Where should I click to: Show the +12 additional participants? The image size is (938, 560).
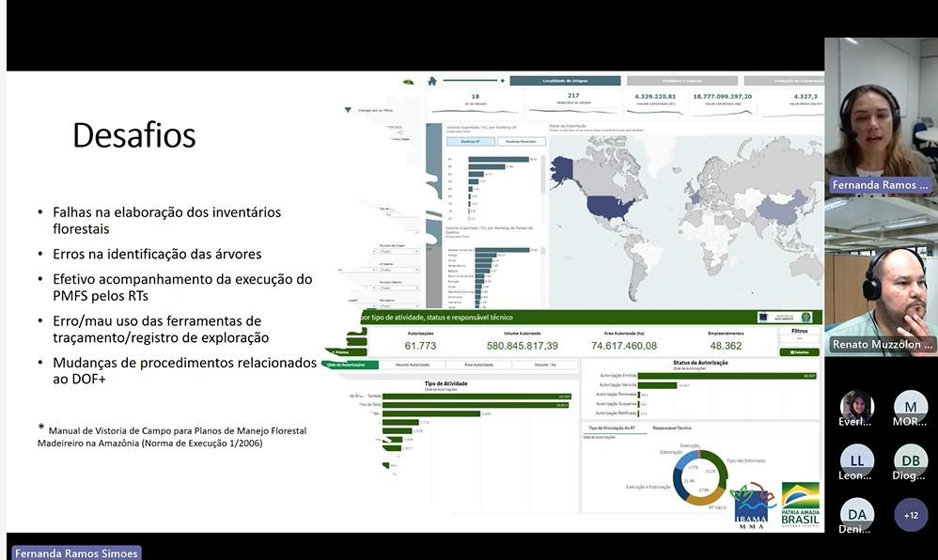tap(911, 515)
